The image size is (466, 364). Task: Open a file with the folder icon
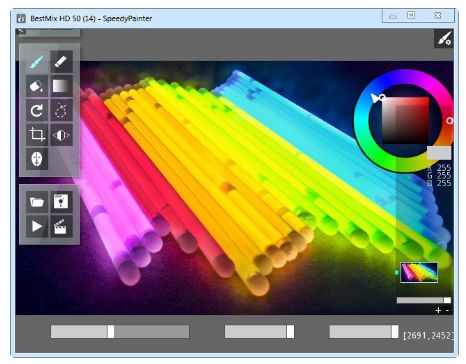37,202
